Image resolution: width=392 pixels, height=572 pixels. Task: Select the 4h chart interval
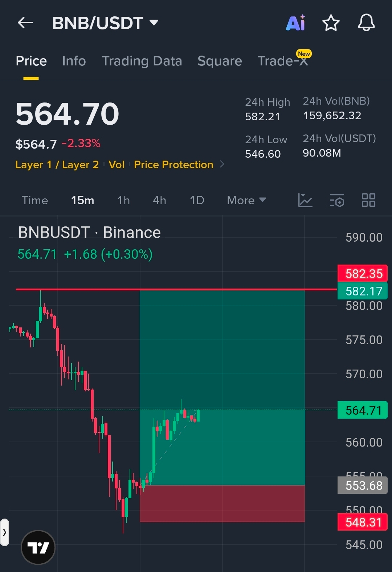click(159, 200)
